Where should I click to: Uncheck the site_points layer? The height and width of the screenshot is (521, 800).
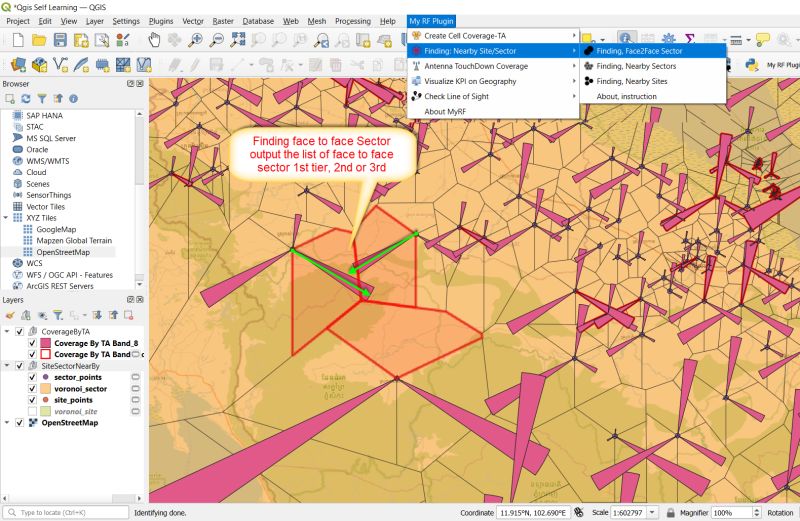tap(32, 400)
